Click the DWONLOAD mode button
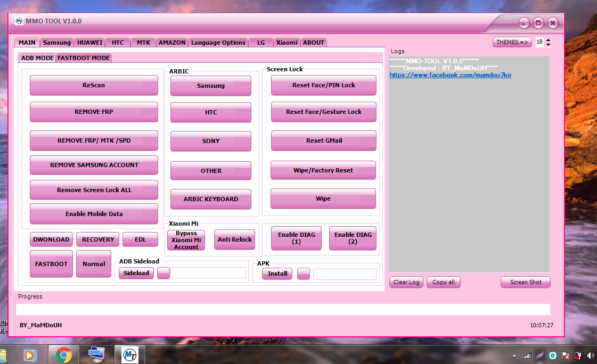Screen dimensions: 597x364 [51, 239]
